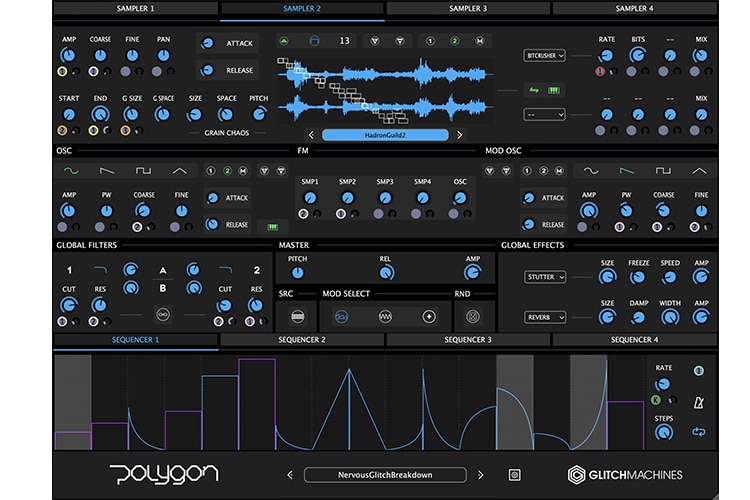Toggle OSC filter route 1 button
The image size is (750, 500).
coord(211,171)
